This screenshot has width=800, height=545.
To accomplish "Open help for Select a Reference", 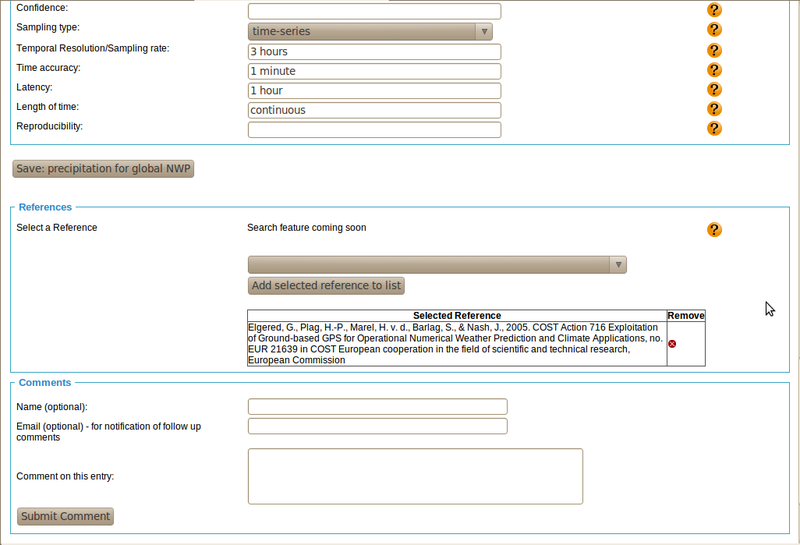I will [x=714, y=230].
